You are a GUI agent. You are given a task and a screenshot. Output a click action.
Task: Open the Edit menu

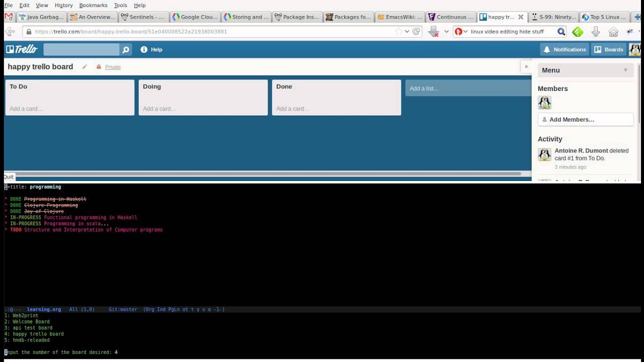click(24, 5)
